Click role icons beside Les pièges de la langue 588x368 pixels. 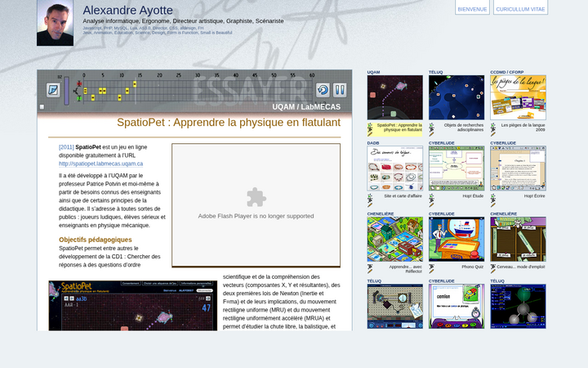(492, 129)
